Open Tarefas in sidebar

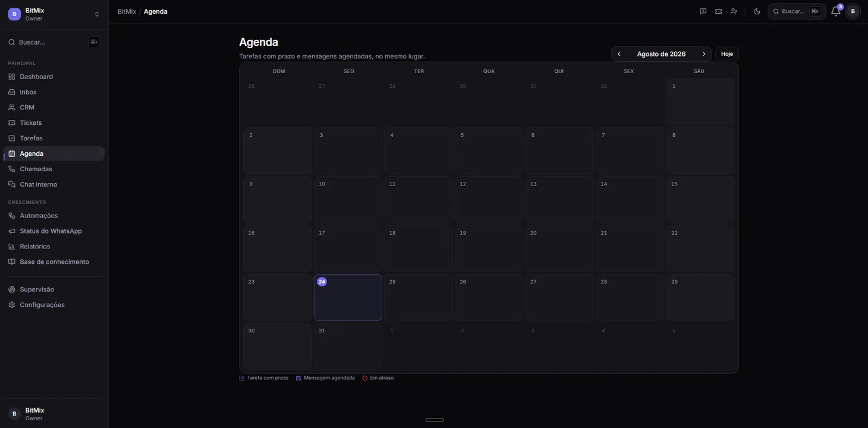tap(54, 139)
